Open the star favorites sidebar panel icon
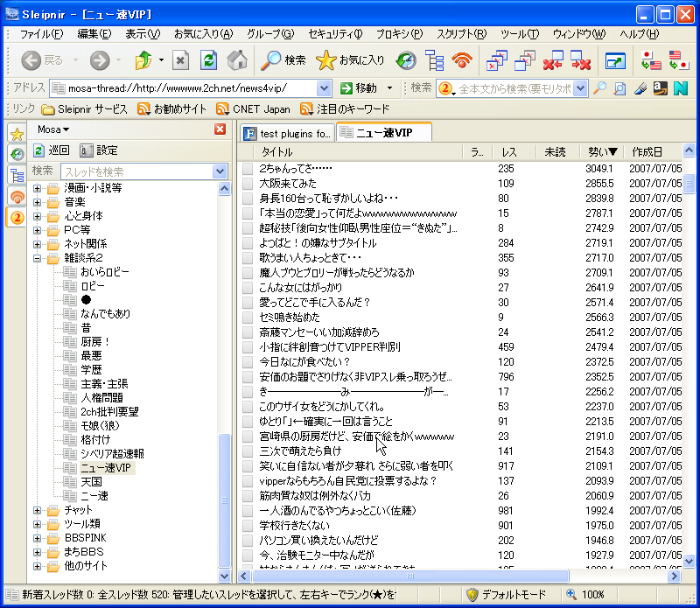 coord(17,134)
